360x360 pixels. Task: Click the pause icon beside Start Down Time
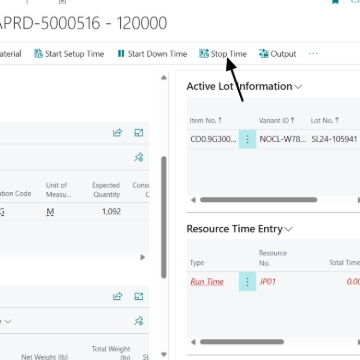(x=121, y=54)
